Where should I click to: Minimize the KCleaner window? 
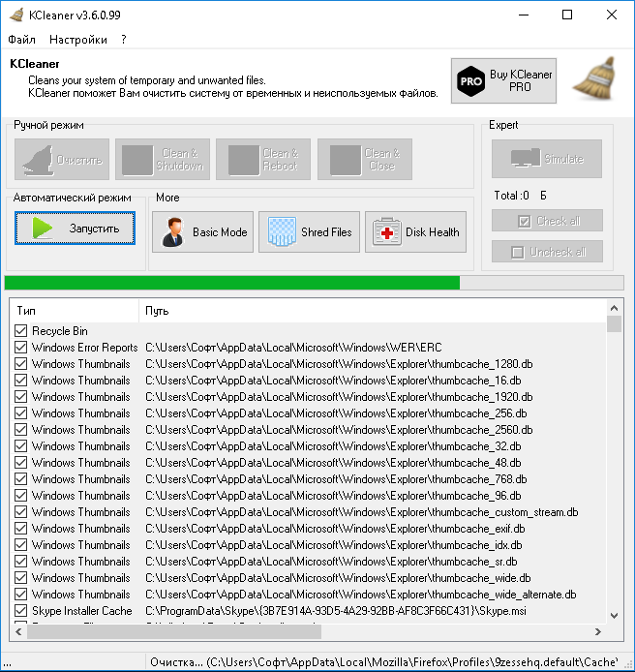coord(523,15)
